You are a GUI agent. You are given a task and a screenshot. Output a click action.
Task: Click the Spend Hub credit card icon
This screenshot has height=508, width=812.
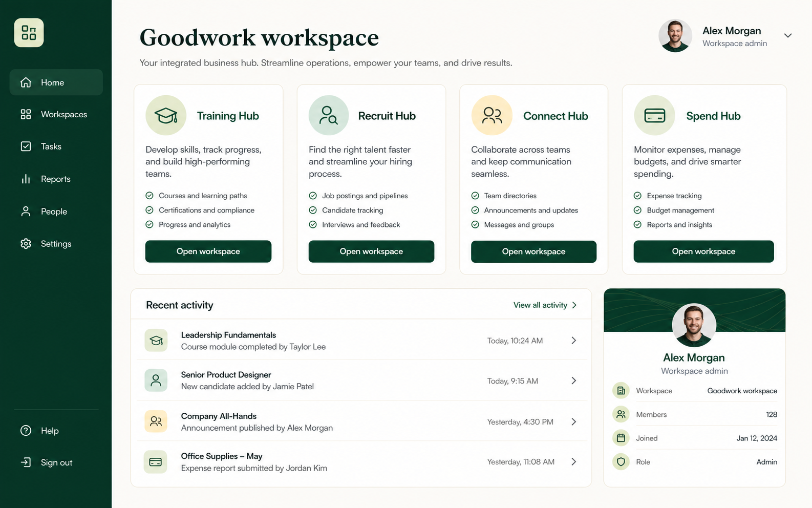(x=654, y=115)
